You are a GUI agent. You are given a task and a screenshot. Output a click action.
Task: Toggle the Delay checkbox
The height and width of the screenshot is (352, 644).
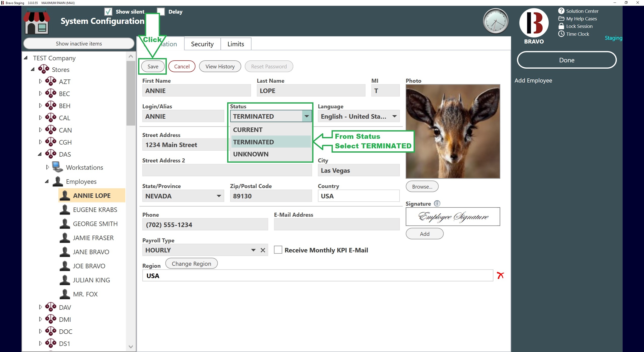161,12
